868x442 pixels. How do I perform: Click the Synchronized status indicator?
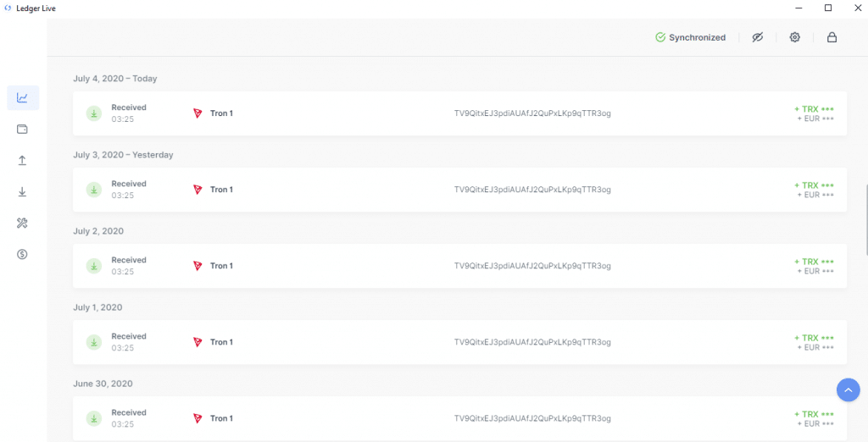pyautogui.click(x=690, y=37)
